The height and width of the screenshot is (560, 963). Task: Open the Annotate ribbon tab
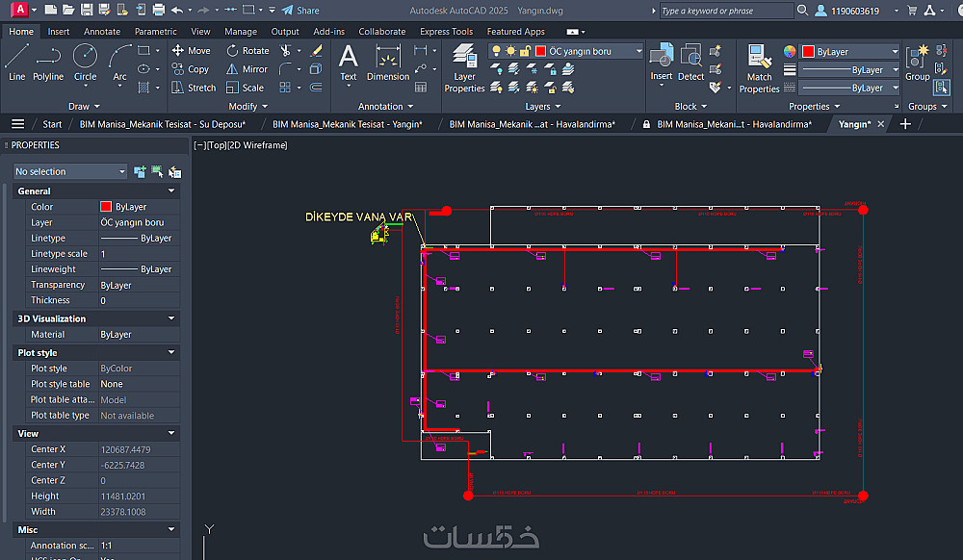(x=102, y=32)
